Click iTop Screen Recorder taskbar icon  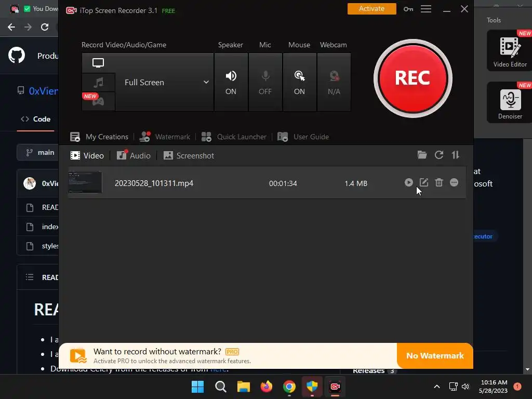tap(335, 387)
